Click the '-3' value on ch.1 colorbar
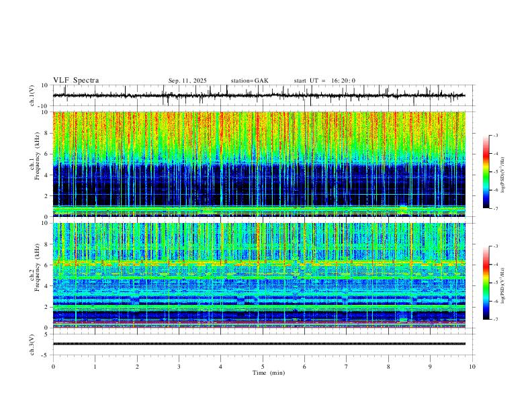This screenshot has height=411, width=532. [495, 135]
